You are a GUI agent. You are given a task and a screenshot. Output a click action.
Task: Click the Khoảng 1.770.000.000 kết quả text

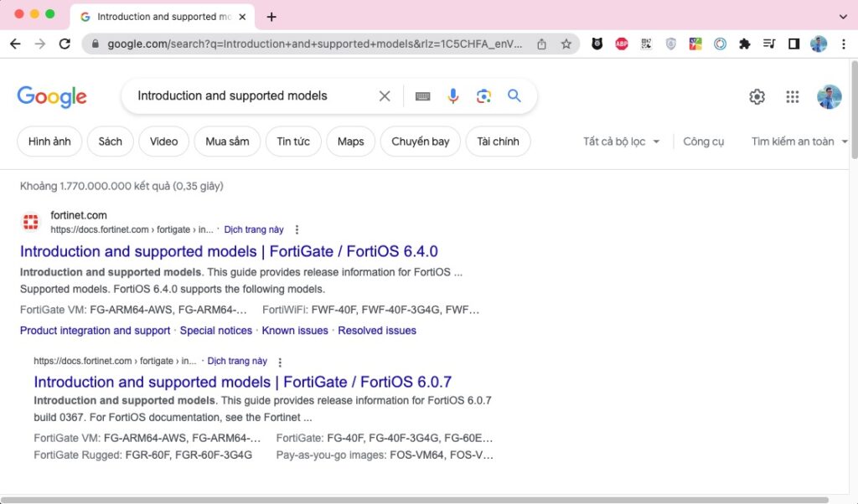coord(121,187)
